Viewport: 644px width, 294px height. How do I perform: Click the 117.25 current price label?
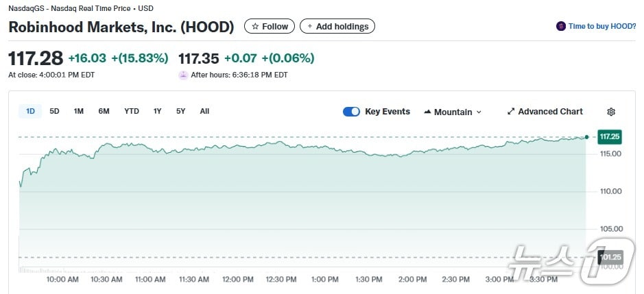coord(609,137)
